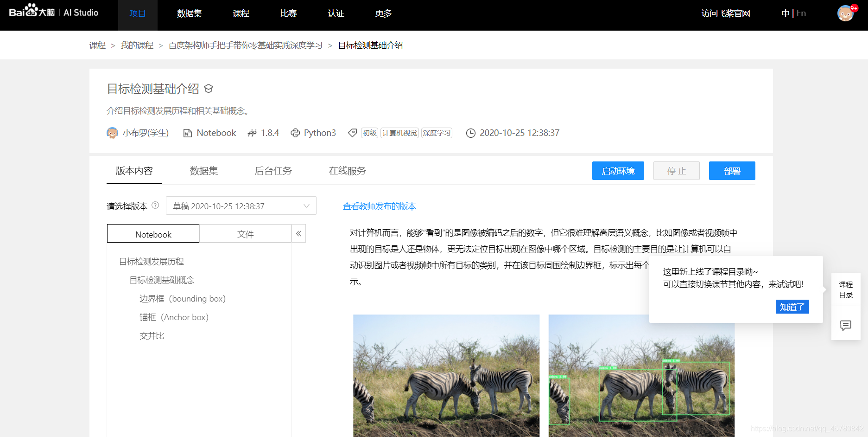Toggle to the 文件 view in the sidebar
Image resolution: width=868 pixels, height=437 pixels.
(246, 234)
